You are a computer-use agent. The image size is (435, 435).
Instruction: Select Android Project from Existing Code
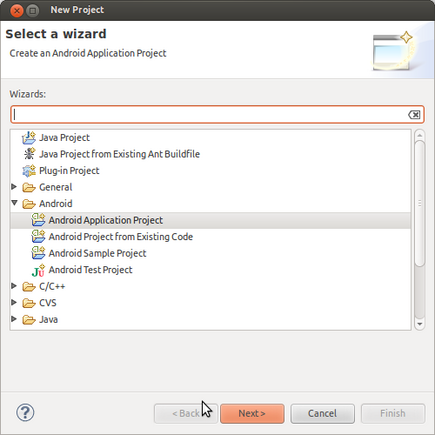coord(121,237)
